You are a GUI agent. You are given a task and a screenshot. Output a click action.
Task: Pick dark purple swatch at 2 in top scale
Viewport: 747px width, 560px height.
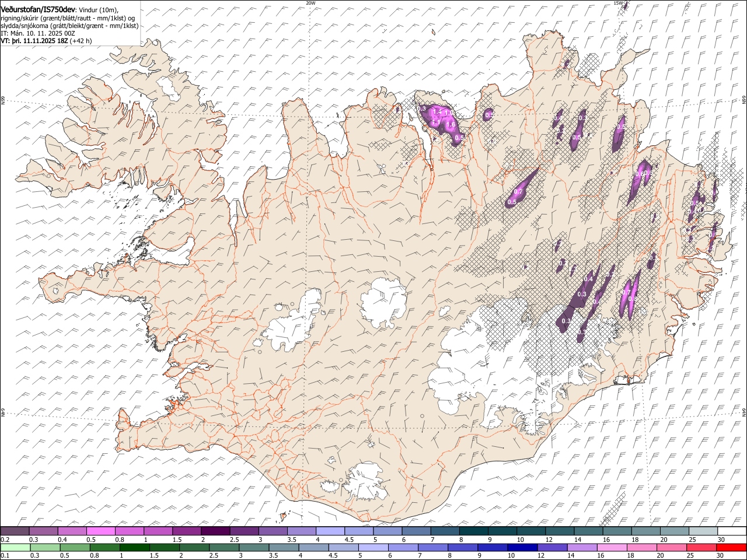pos(215,531)
